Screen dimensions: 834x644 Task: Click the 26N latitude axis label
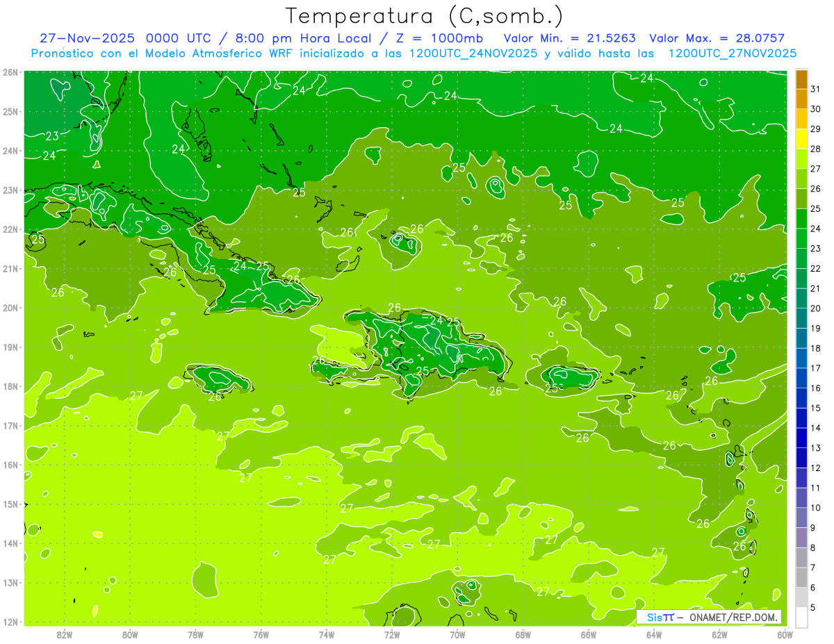click(10, 72)
